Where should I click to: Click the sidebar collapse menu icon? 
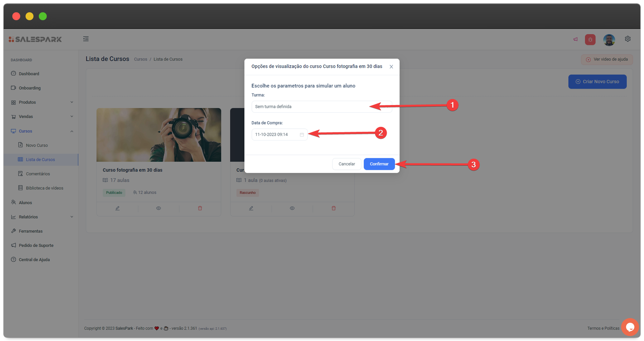coord(86,39)
